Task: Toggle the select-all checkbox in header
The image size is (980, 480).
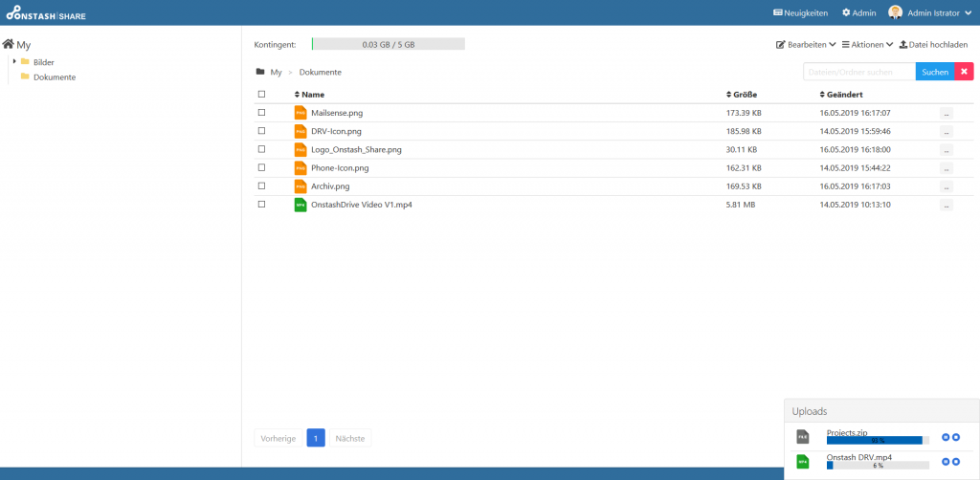Action: [x=262, y=95]
